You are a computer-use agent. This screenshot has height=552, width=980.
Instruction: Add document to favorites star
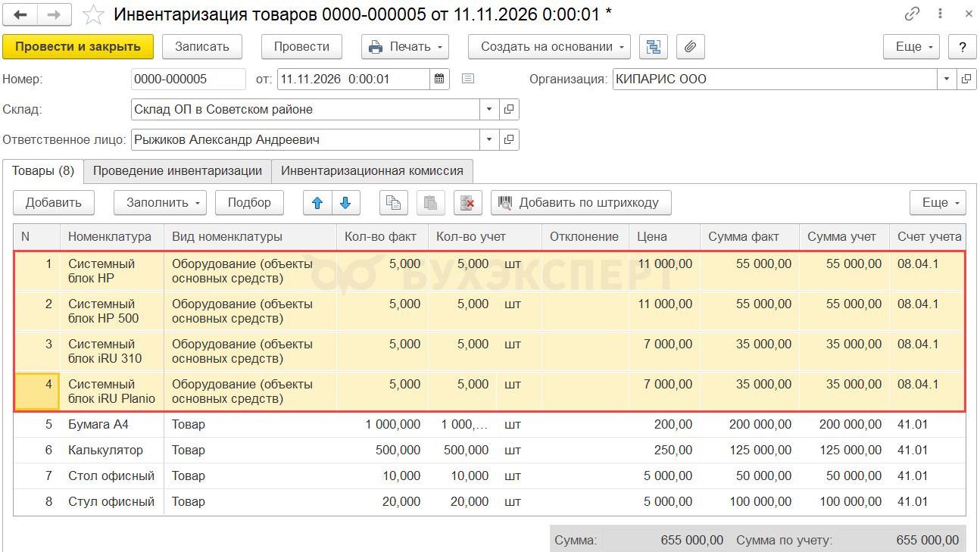pyautogui.click(x=93, y=14)
